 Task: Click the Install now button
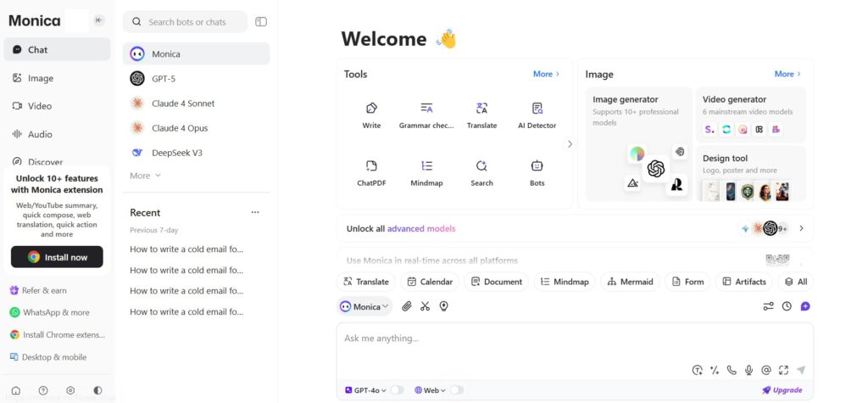57,257
